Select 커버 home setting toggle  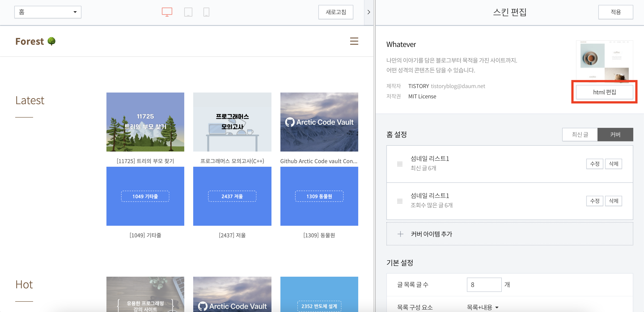pos(615,134)
